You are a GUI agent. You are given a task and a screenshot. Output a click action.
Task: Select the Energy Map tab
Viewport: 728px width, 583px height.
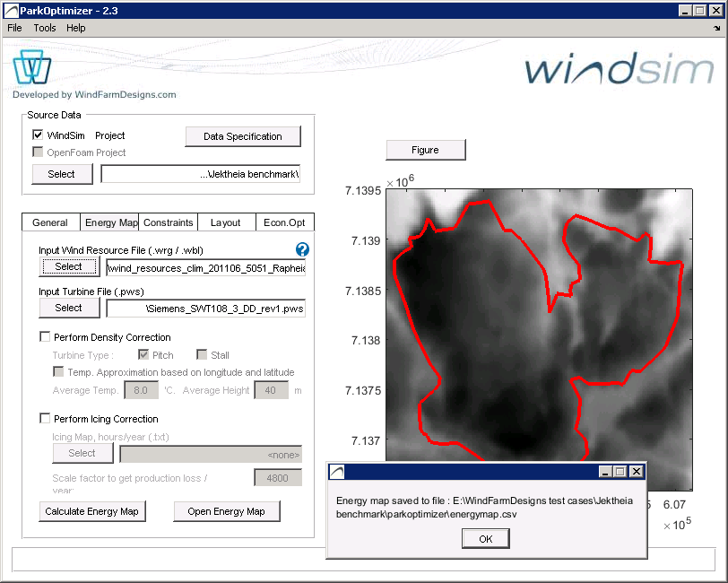tap(111, 222)
